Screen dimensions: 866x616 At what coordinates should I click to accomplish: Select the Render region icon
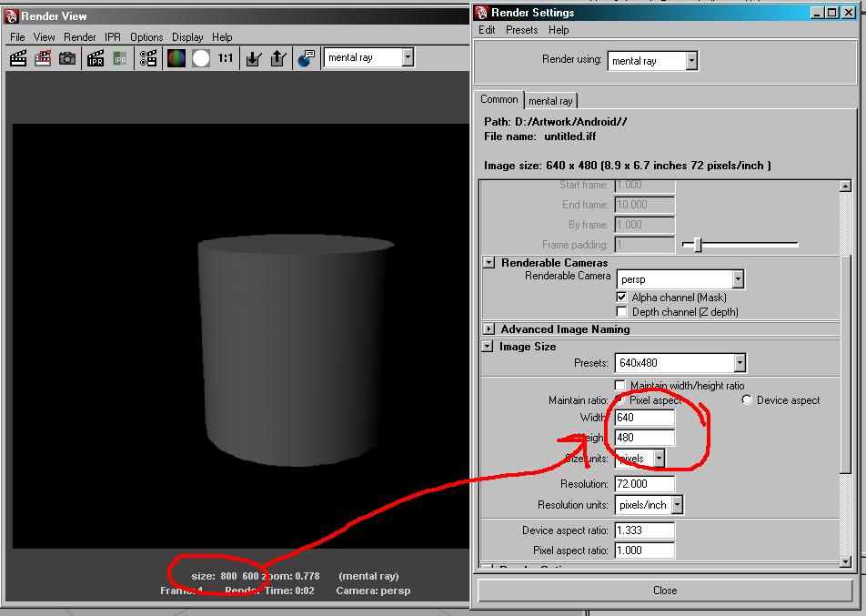pos(43,58)
